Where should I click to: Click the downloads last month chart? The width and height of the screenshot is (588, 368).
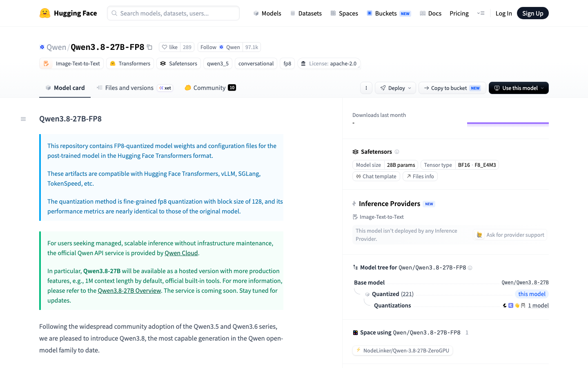click(x=508, y=124)
